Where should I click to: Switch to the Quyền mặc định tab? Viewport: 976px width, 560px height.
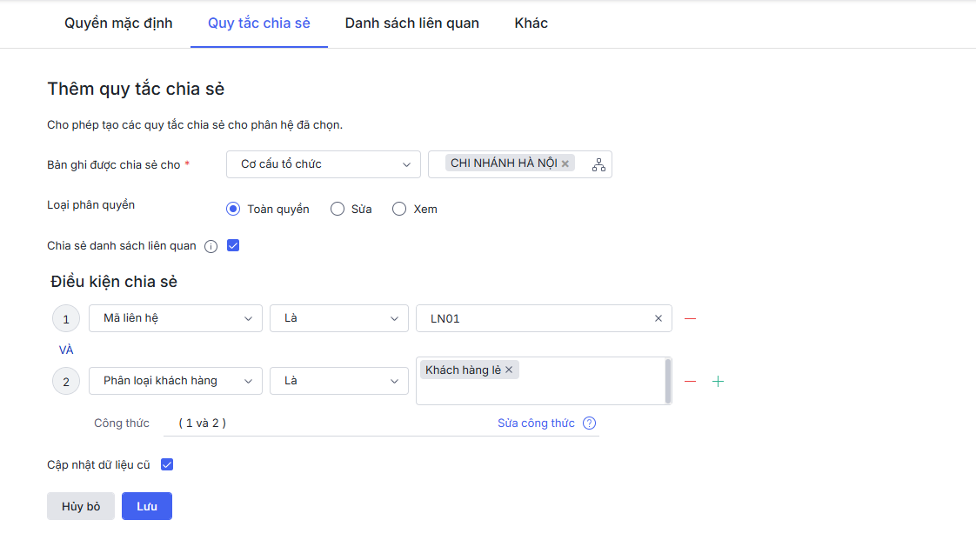pyautogui.click(x=118, y=23)
